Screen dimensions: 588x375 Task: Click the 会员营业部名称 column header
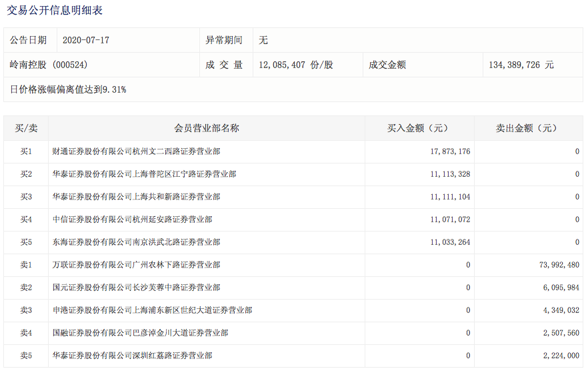[207, 128]
